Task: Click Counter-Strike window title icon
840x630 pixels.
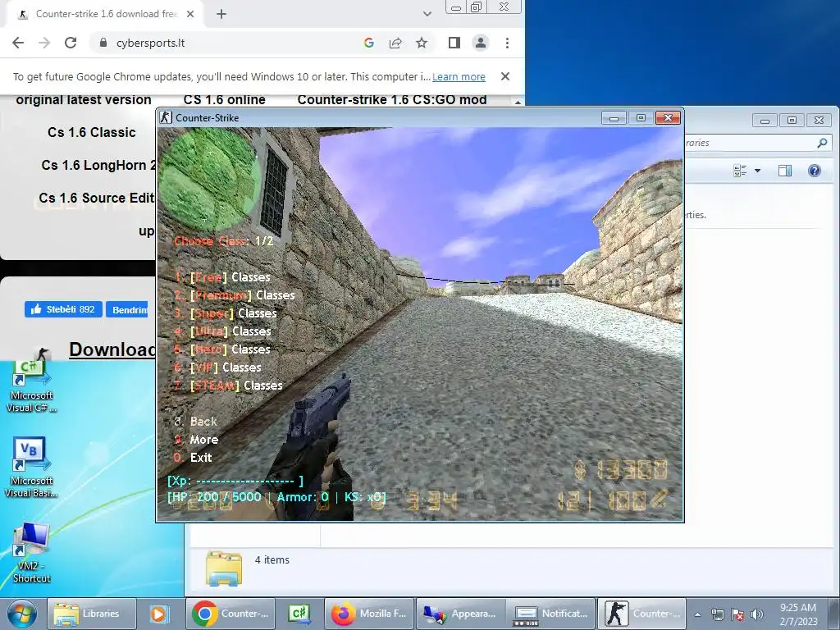Action: click(x=166, y=117)
